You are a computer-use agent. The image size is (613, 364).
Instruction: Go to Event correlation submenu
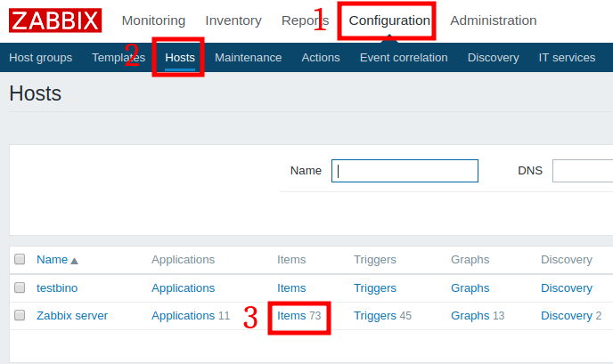(404, 58)
